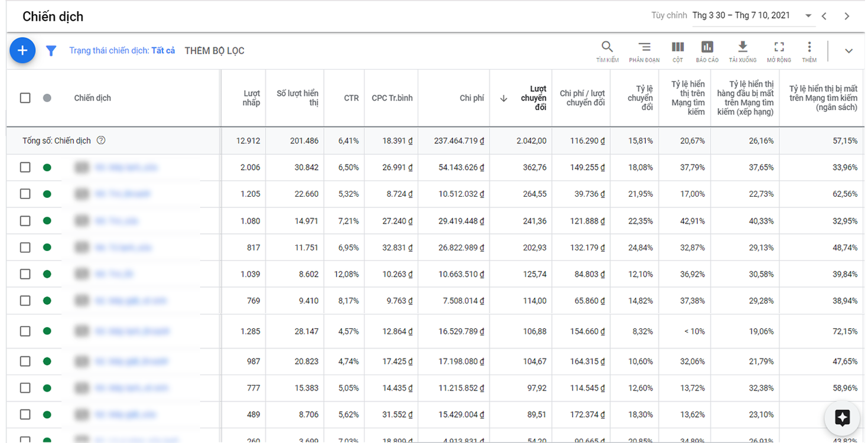Click the filter funnel icon
868x443 pixels.
(x=51, y=51)
